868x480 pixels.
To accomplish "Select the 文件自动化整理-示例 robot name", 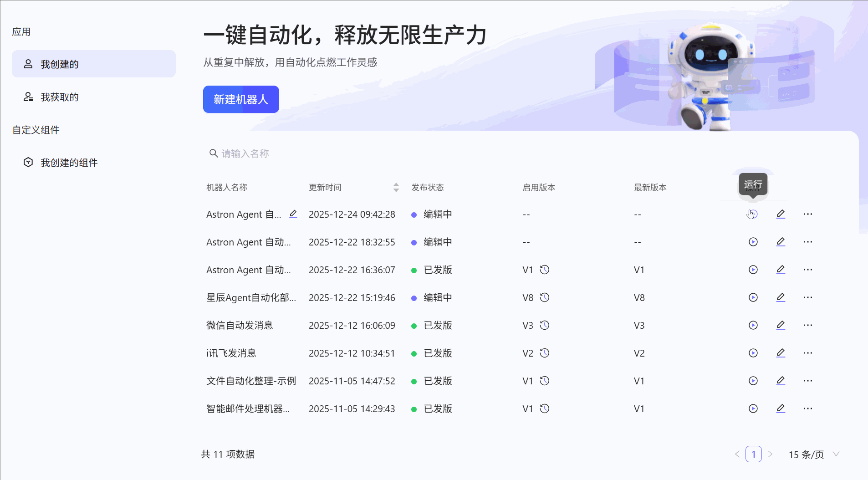I will click(251, 381).
